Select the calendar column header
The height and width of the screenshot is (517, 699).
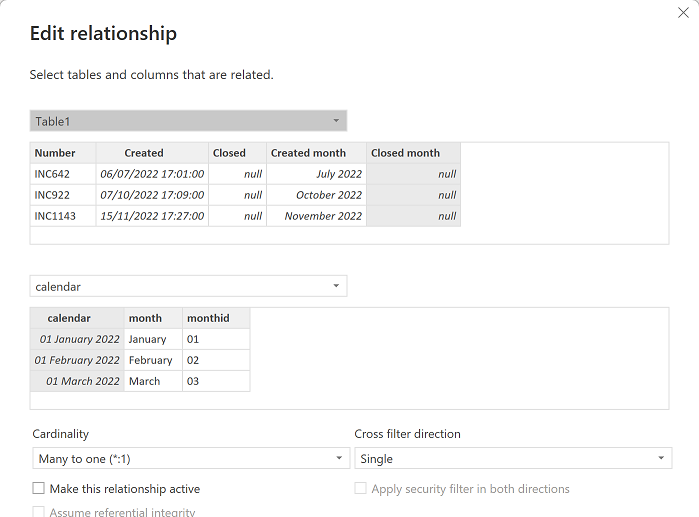point(69,318)
